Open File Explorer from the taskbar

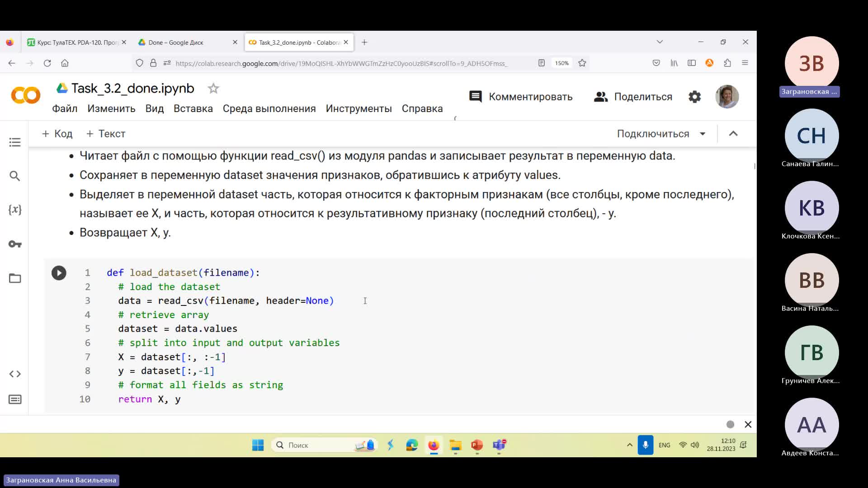pyautogui.click(x=455, y=445)
